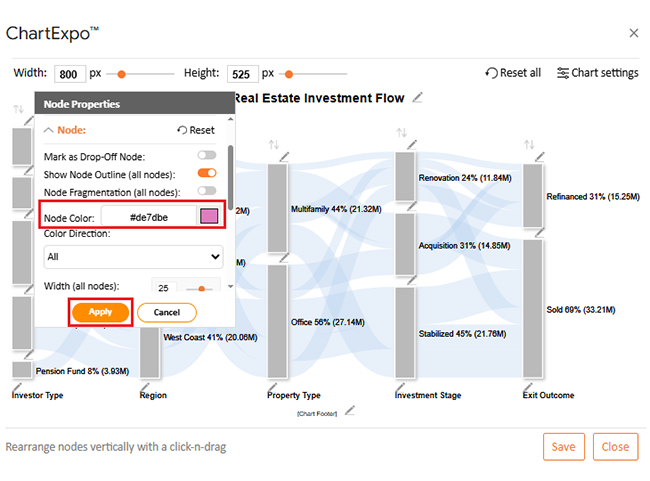Enable Mark as Drop-Off Node toggle

point(207,155)
